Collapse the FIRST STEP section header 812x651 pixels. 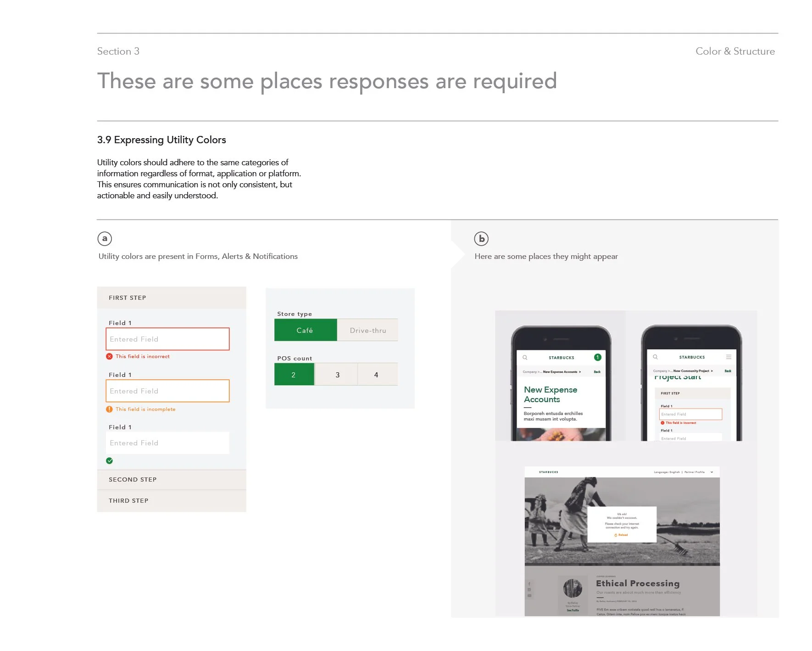pyautogui.click(x=172, y=297)
